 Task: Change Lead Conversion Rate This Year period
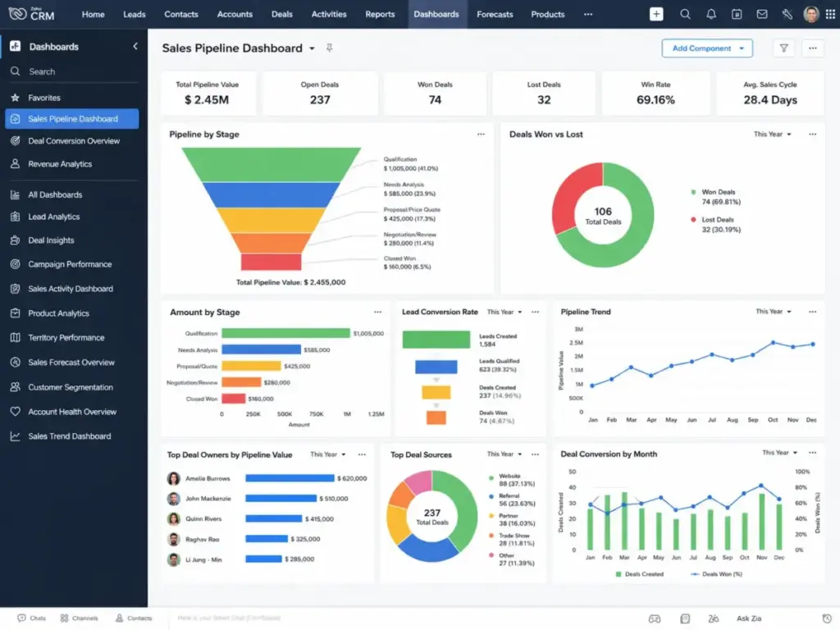[504, 312]
